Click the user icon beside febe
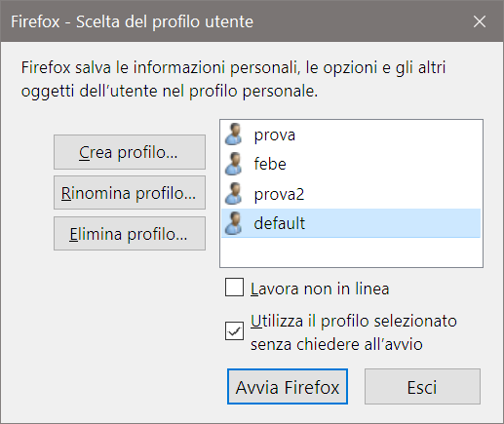Viewport: 504px width, 424px height. tap(234, 164)
